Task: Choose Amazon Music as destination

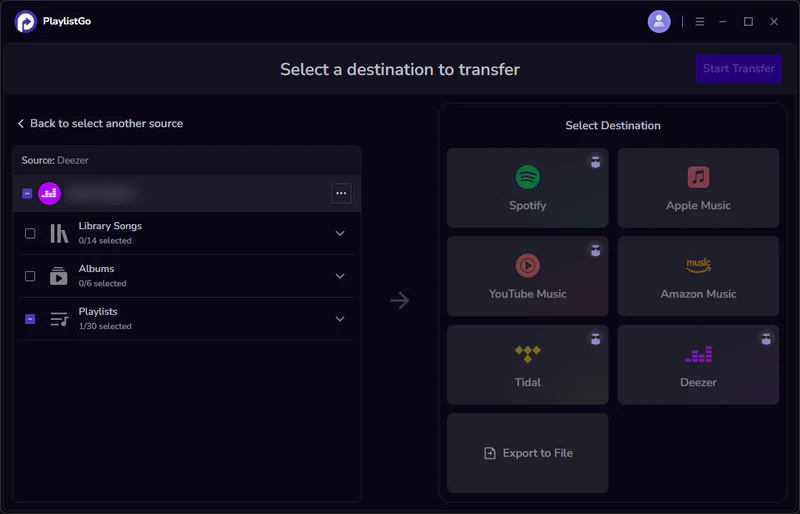Action: pyautogui.click(x=698, y=276)
